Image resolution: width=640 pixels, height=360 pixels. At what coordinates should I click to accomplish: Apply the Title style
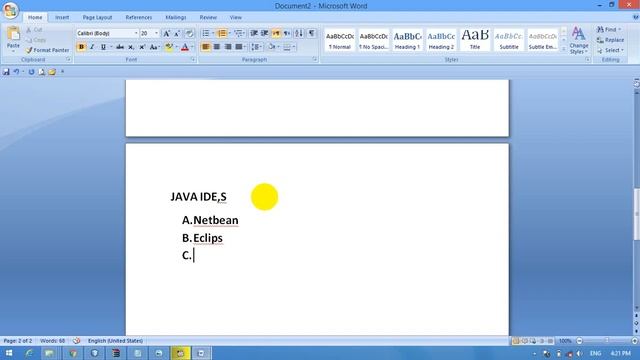point(475,40)
